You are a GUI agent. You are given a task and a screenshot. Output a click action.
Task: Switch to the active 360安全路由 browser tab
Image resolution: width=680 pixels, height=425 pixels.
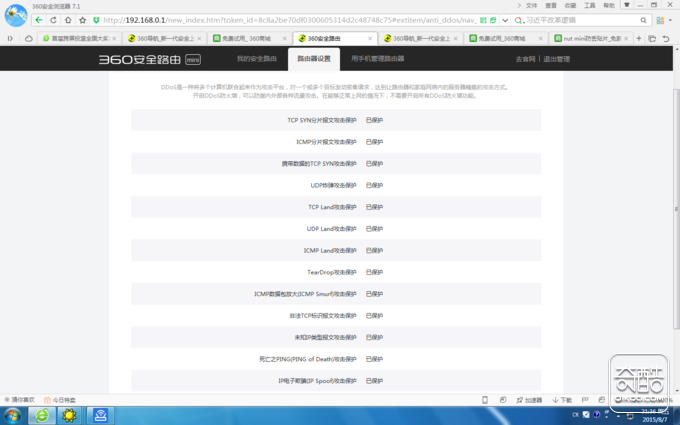335,39
